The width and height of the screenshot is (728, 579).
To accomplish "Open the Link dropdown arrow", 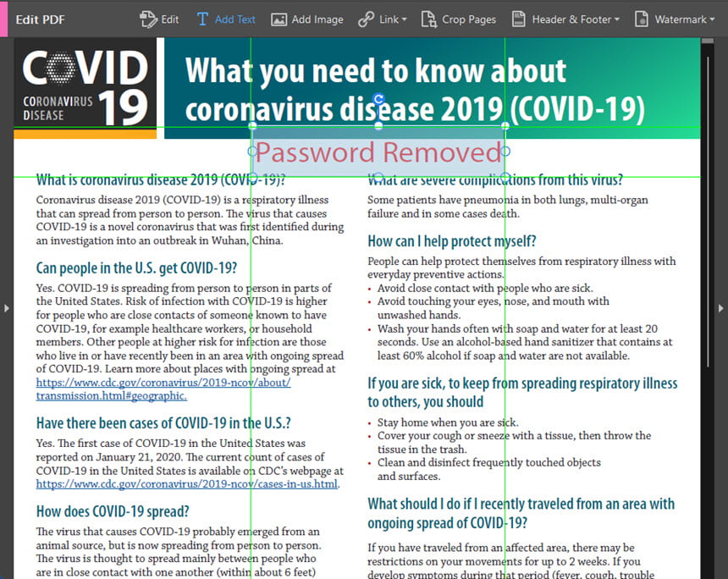I will pyautogui.click(x=404, y=19).
